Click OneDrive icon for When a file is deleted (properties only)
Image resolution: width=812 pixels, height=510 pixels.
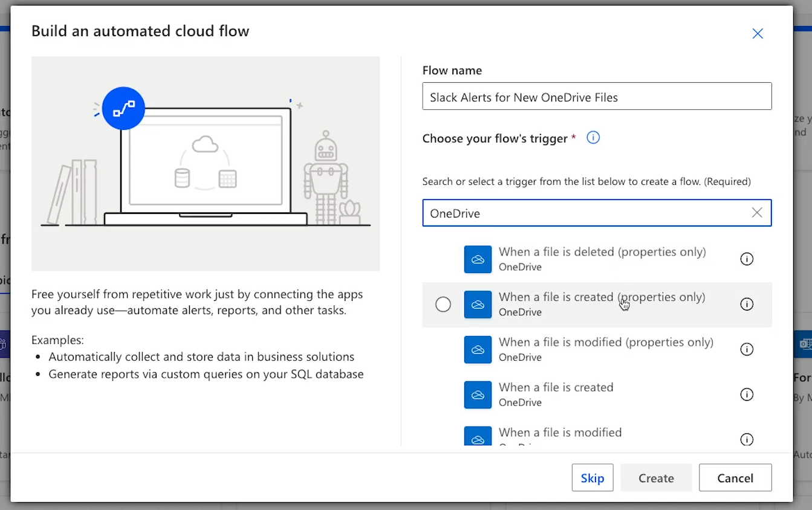(478, 259)
